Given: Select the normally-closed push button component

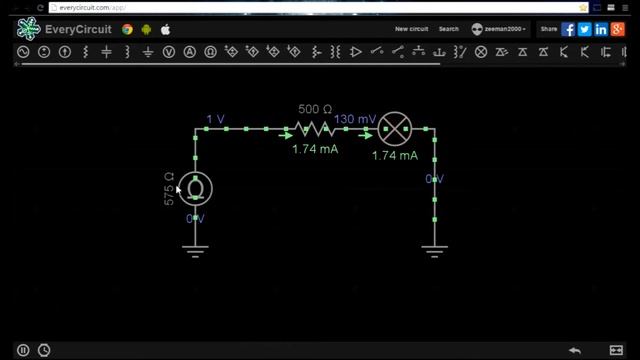Looking at the screenshot, I should click(x=440, y=52).
